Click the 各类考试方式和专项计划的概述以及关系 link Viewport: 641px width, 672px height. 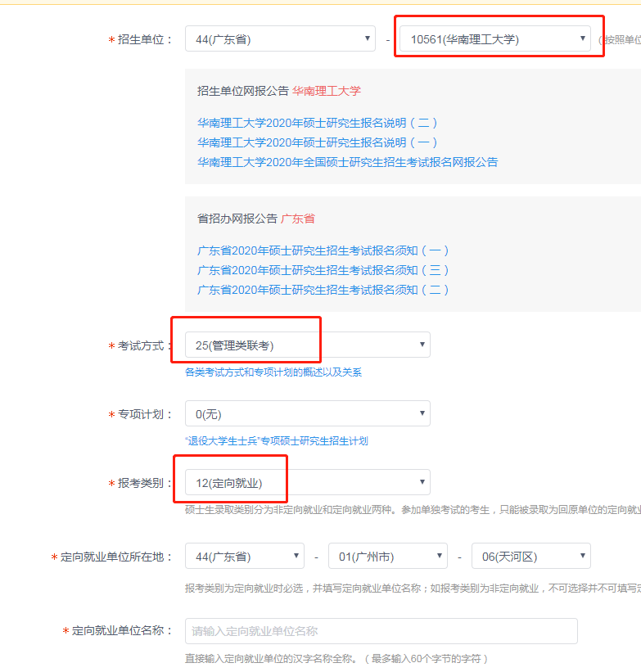pyautogui.click(x=273, y=372)
